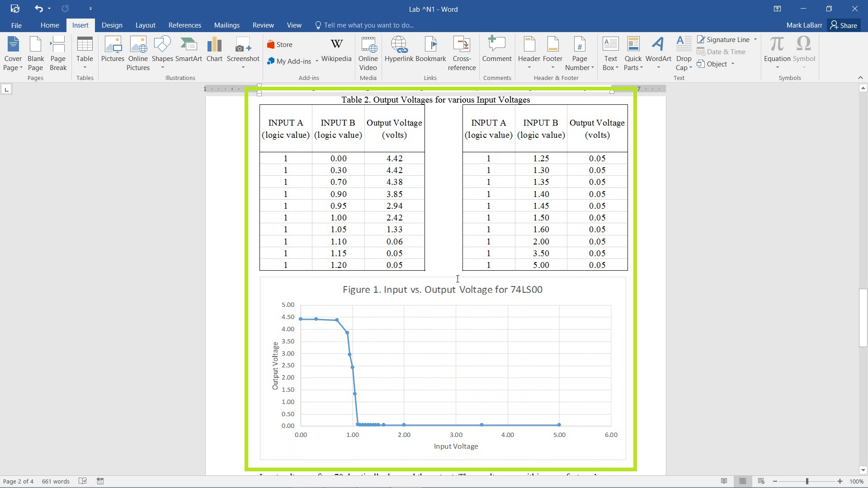Click the Comment insert icon

point(496,49)
